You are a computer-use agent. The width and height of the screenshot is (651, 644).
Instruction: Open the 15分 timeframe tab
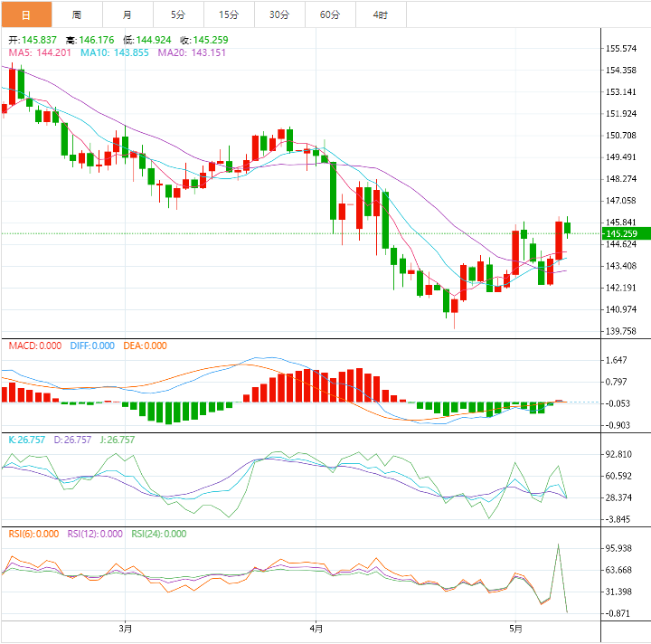[x=229, y=15]
